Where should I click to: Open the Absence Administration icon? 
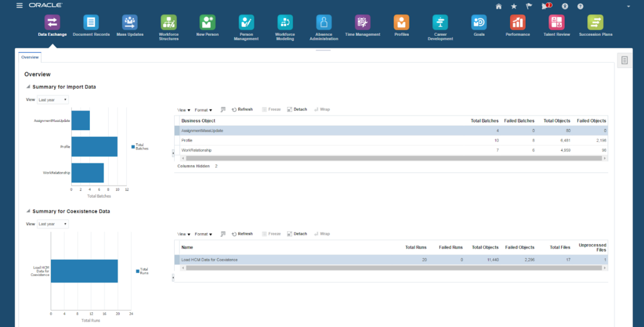tap(324, 23)
